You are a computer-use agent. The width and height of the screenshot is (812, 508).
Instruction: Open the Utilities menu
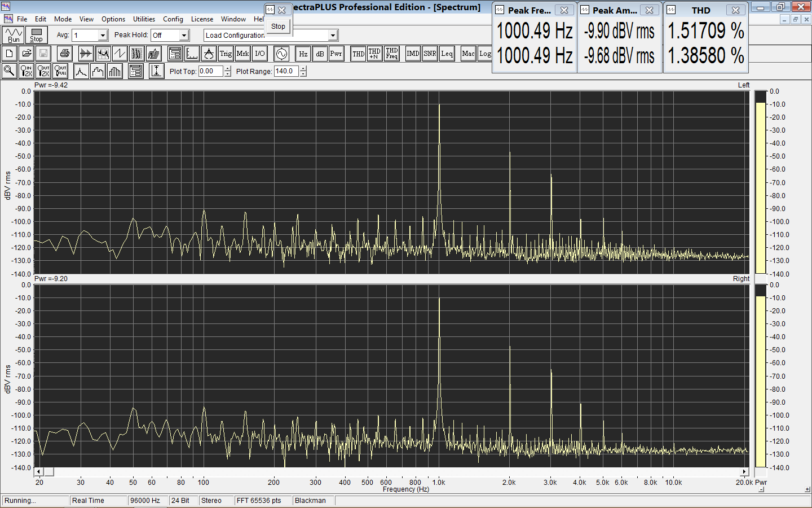[144, 19]
